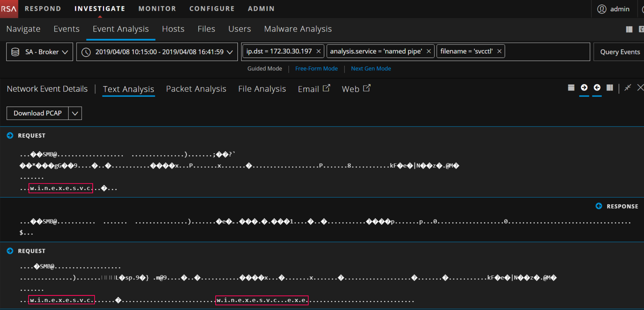Click the RSA logo
The image size is (644, 310).
click(9, 9)
